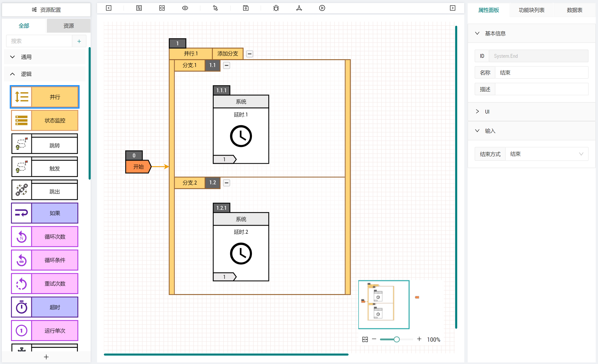Screen dimensions: 598x364
Task: Click output port 1 of 延时.2
Action: click(x=225, y=277)
